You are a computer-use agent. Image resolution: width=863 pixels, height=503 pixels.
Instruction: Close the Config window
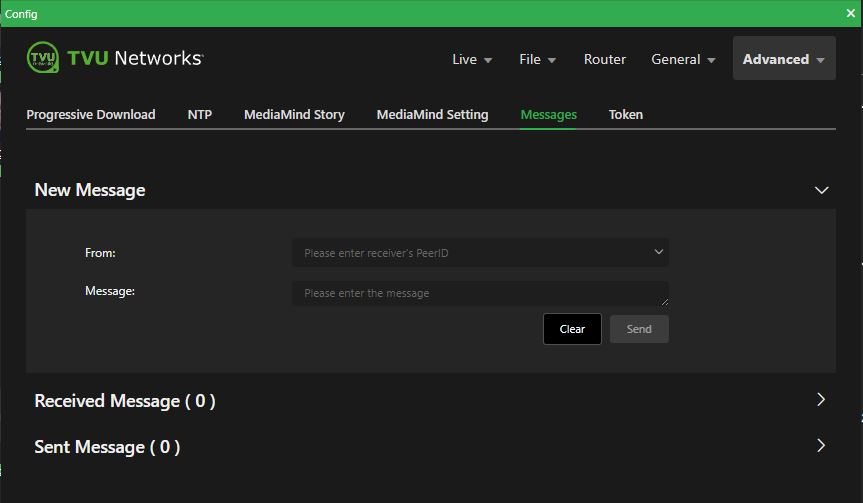click(x=851, y=13)
